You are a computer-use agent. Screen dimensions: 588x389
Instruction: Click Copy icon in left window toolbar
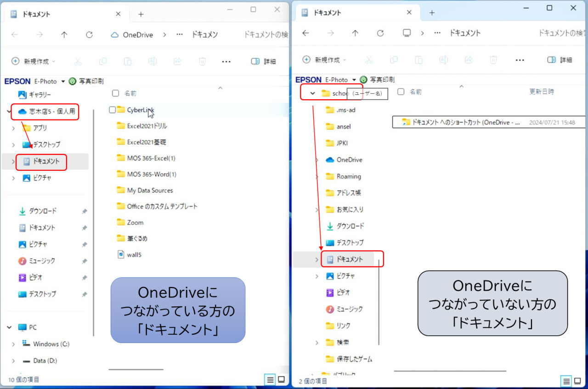[103, 61]
